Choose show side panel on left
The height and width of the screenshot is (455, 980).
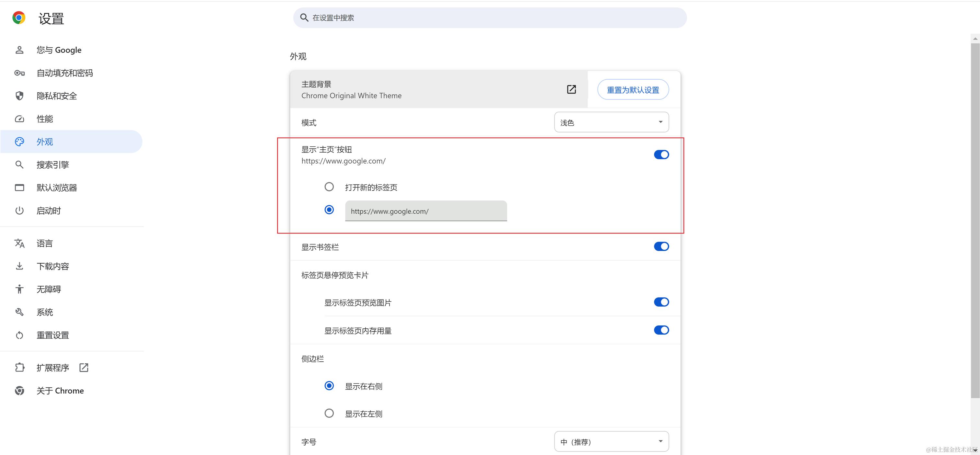(x=329, y=413)
